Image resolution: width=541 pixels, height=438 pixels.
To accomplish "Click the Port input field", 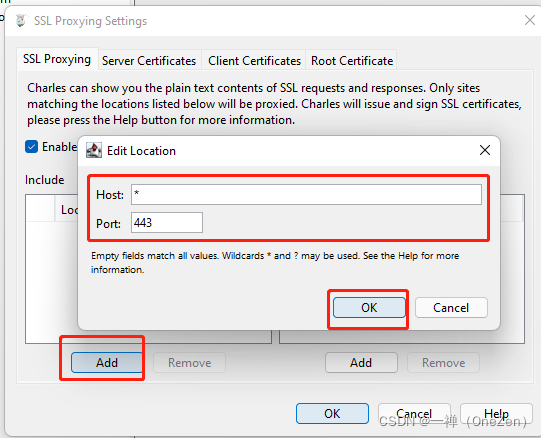I will [x=167, y=223].
